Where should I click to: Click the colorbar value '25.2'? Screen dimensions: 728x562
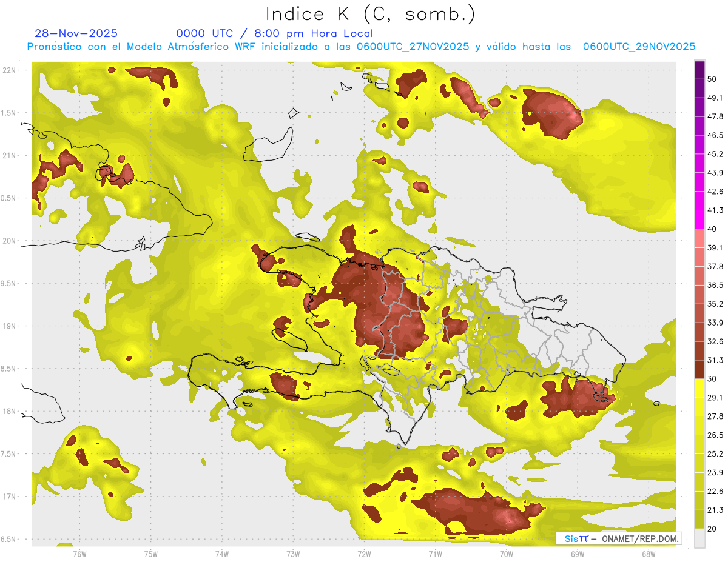[x=715, y=454]
